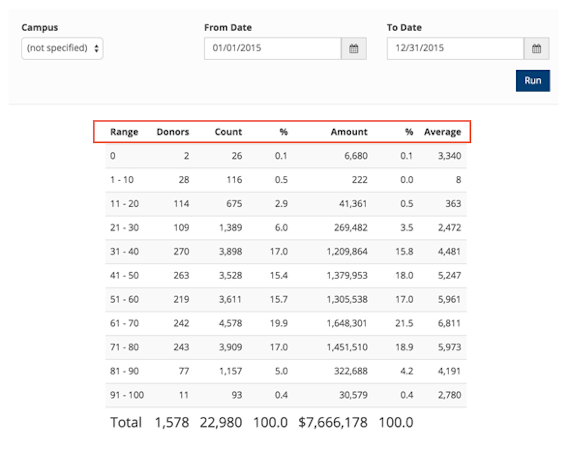Image resolution: width=567 pixels, height=450 pixels.
Task: Select the 61 - 70 range row
Action: click(x=286, y=323)
